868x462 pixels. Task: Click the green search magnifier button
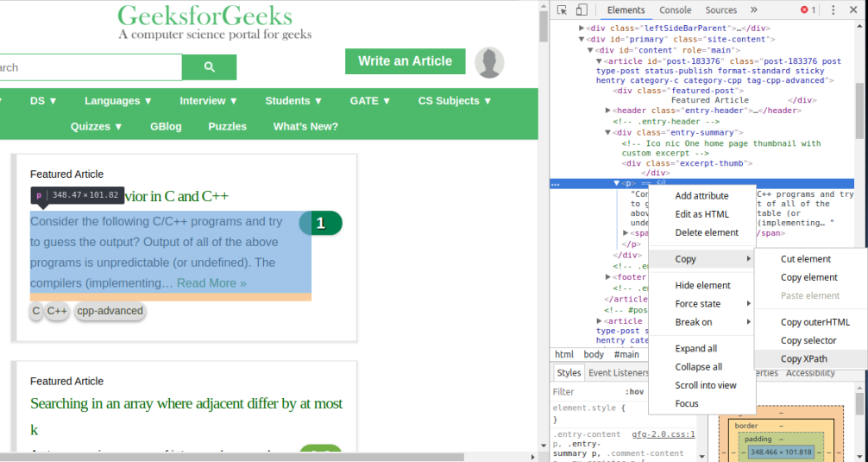210,67
